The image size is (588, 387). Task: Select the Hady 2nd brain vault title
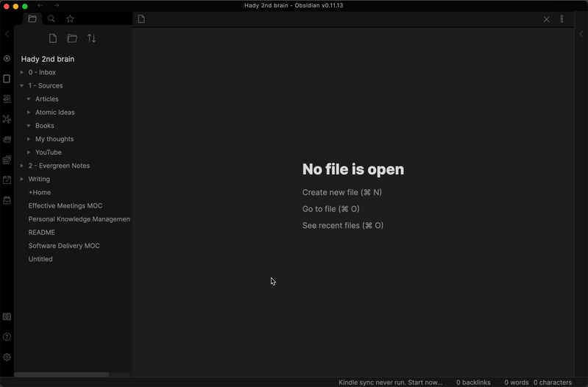point(48,59)
